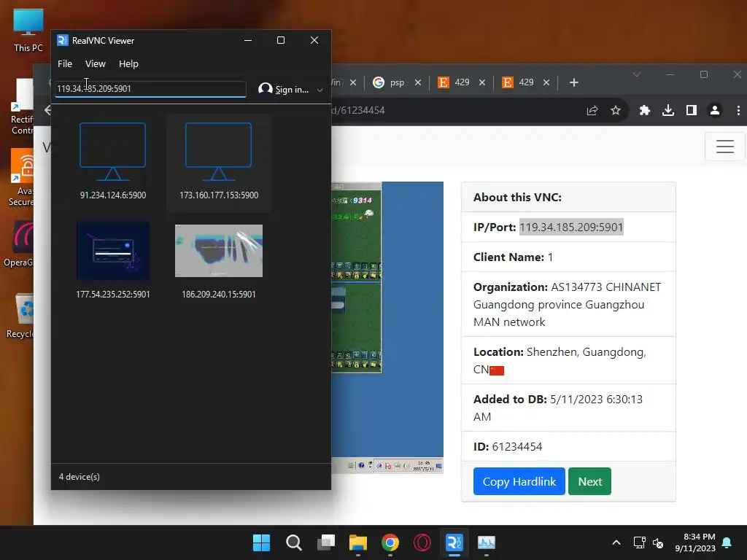Viewport: 747px width, 560px height.
Task: Open the Opera GX desktop shortcut
Action: 18,244
